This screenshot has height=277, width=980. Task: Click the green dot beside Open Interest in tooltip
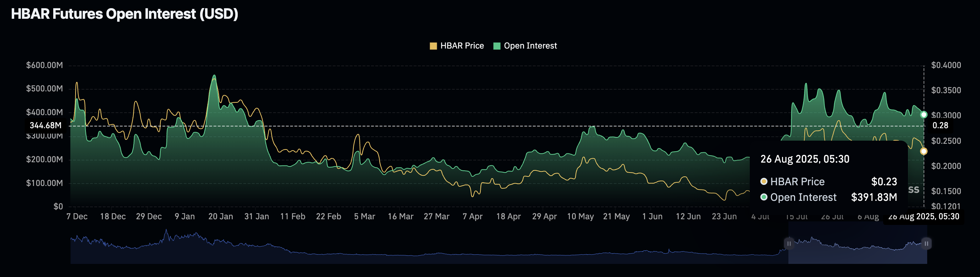763,197
